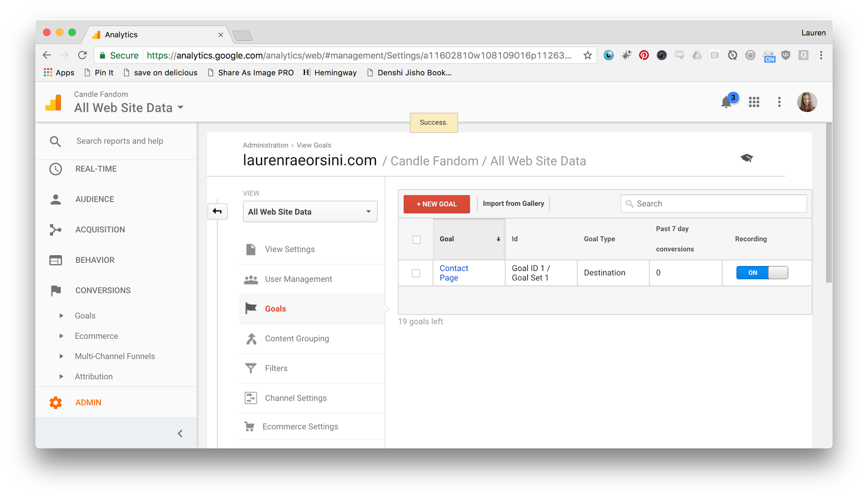Toggle the Contact Page recording switch off

coord(762,273)
